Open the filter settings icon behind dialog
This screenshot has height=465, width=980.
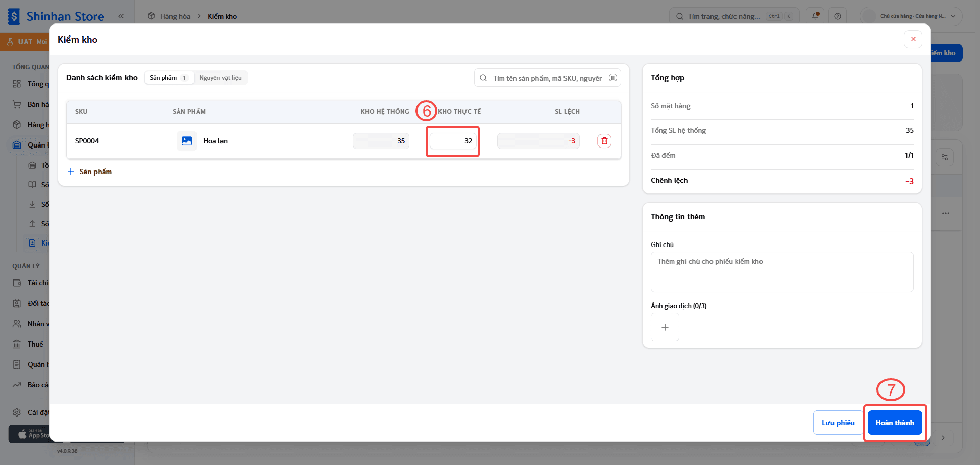coord(945,157)
